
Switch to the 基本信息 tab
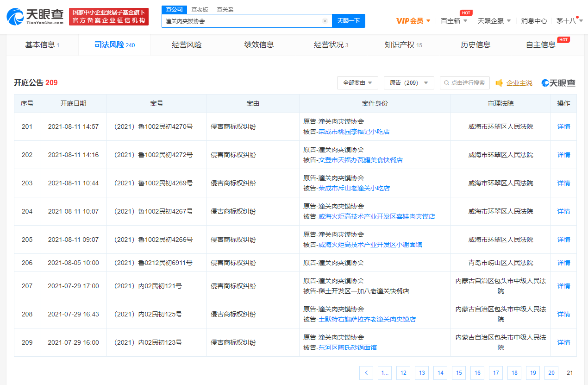(42, 45)
